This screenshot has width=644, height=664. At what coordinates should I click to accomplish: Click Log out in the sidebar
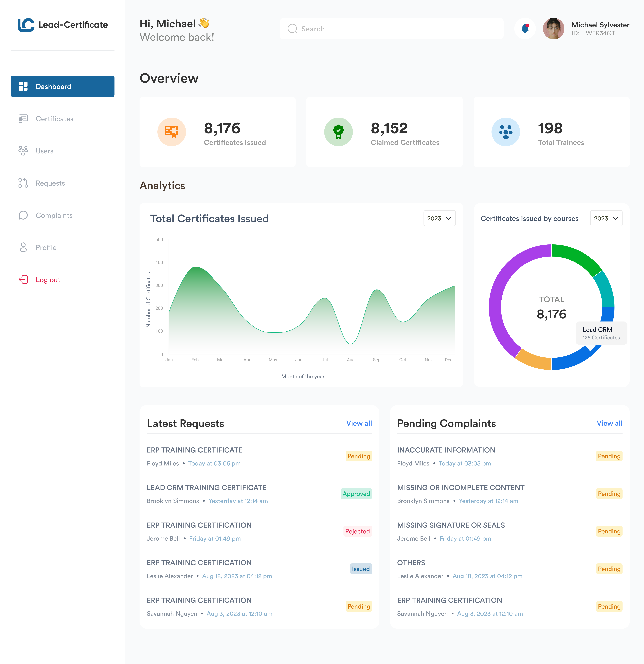pos(63,279)
